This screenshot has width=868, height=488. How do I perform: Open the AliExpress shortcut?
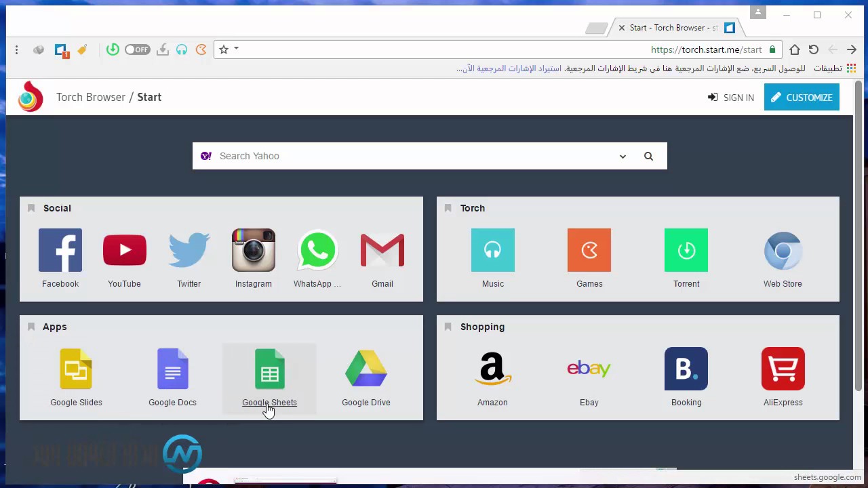[x=783, y=377]
